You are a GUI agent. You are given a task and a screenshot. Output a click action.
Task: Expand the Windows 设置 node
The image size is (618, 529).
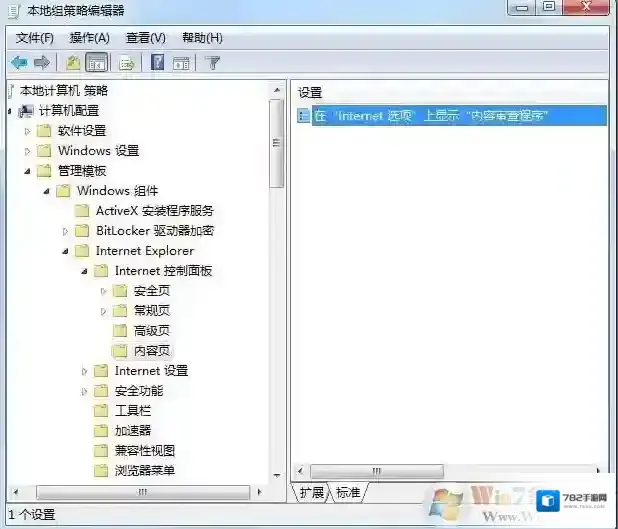[x=27, y=151]
